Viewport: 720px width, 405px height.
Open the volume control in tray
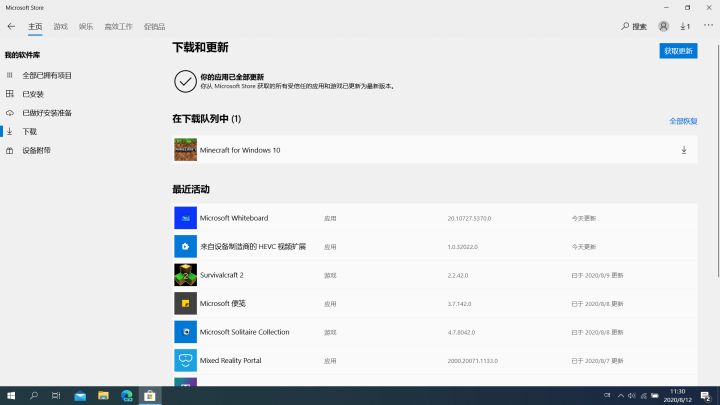click(632, 396)
